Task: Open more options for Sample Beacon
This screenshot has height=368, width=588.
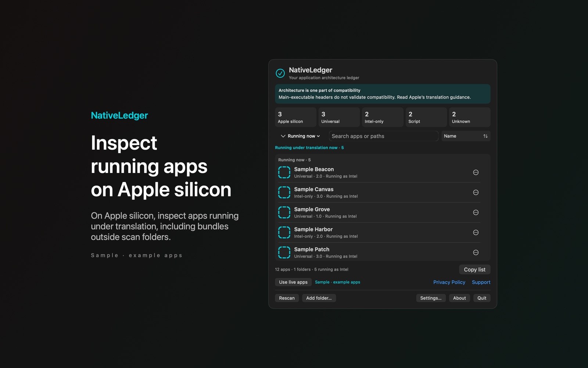Action: [476, 172]
